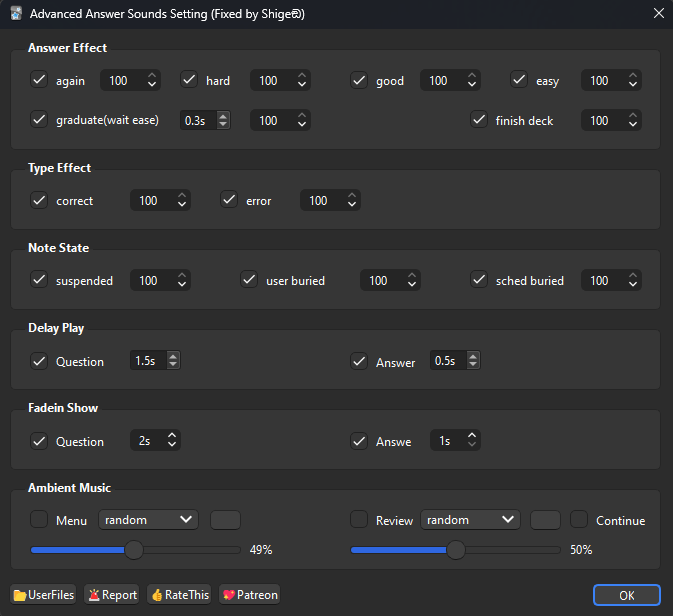Expand the Review random music dropdown
Viewport: 673px width, 616px height.
pyautogui.click(x=470, y=520)
